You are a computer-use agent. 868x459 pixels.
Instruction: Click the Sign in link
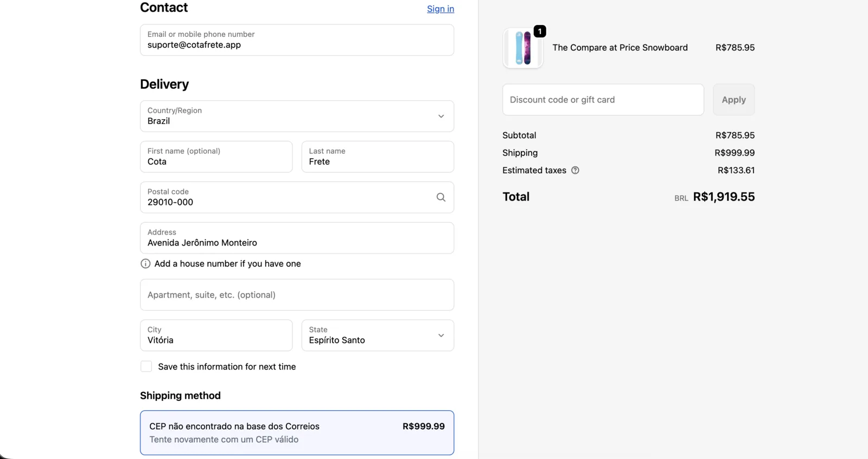point(441,9)
